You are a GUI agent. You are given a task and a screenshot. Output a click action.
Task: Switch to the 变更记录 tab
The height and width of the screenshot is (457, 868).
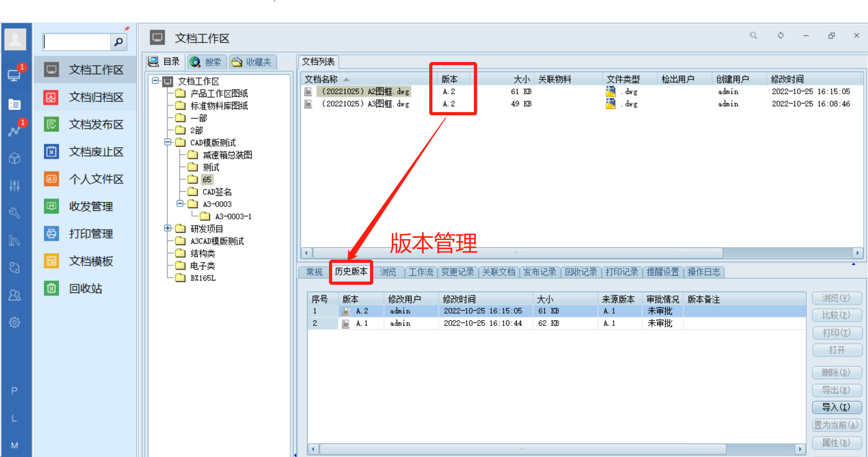click(457, 272)
